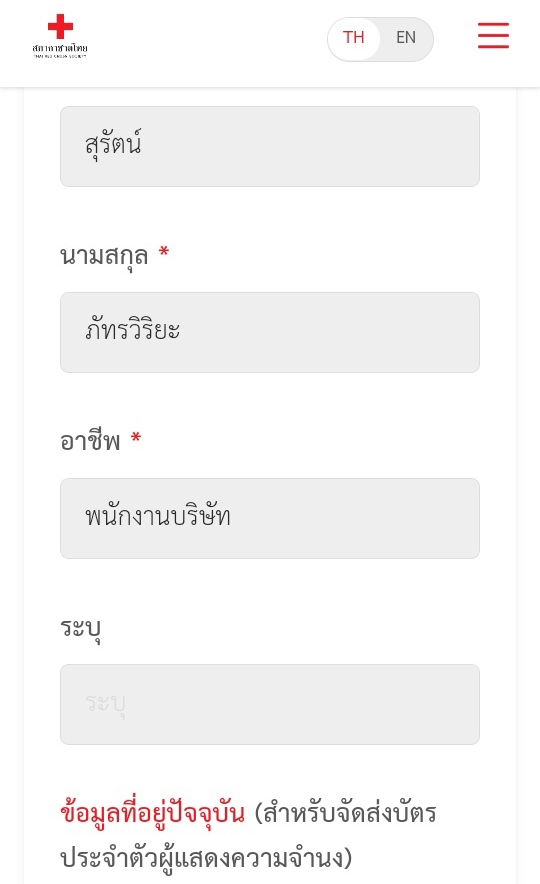Open the red hamburger menu

493,36
